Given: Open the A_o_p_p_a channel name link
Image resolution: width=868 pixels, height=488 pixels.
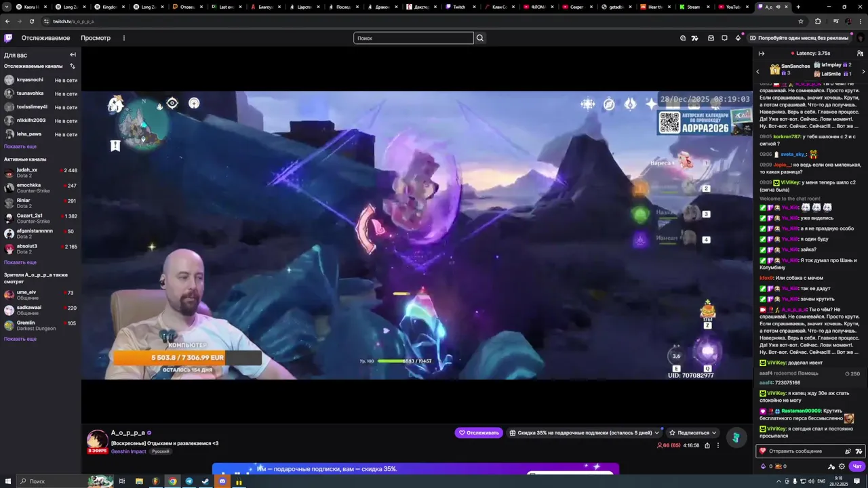Looking at the screenshot, I should coord(128,432).
